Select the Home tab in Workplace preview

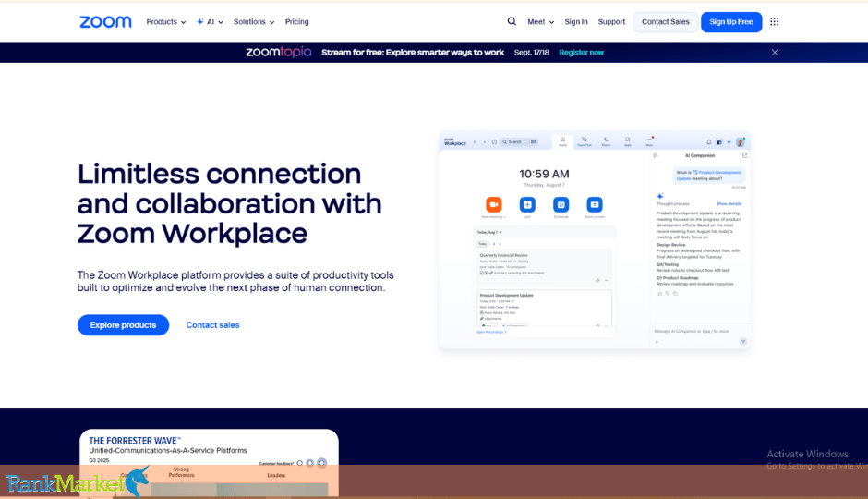pos(562,141)
